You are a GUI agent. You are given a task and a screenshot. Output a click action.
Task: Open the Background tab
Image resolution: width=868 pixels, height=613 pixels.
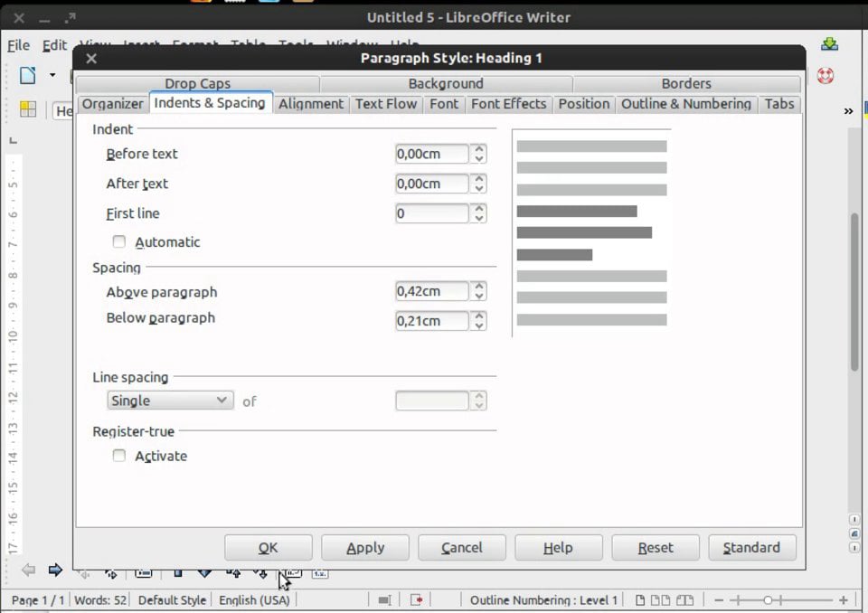[x=446, y=83]
